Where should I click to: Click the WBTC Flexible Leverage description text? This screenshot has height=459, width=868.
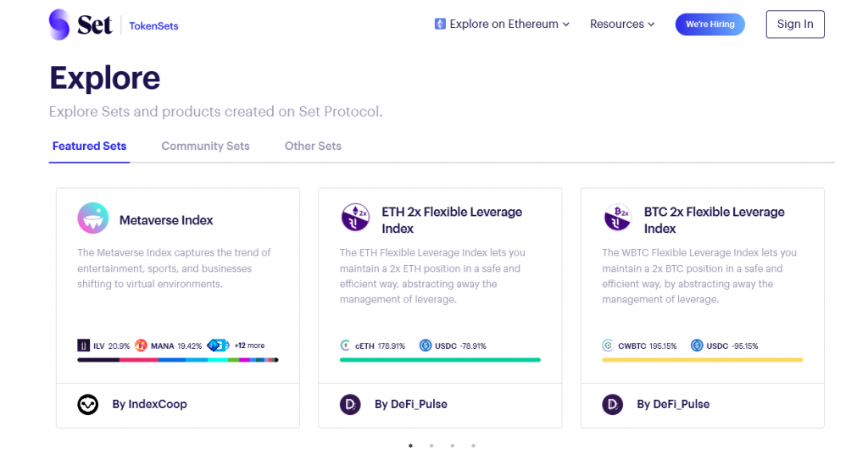point(699,276)
